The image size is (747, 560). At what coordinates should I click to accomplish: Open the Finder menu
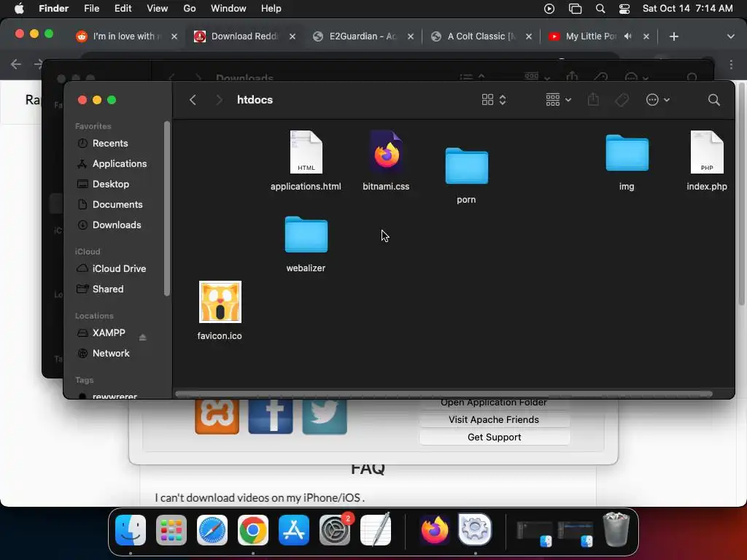(53, 9)
